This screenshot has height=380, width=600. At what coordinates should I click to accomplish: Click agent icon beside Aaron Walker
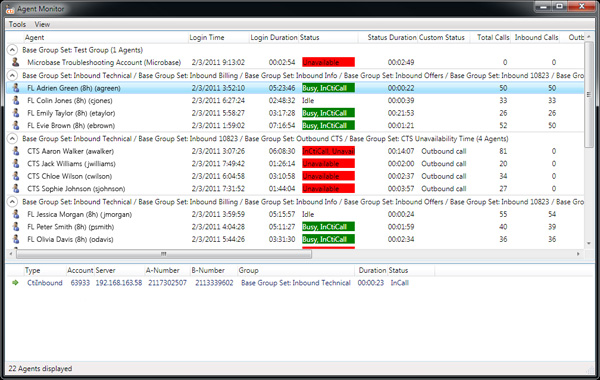pyautogui.click(x=16, y=151)
